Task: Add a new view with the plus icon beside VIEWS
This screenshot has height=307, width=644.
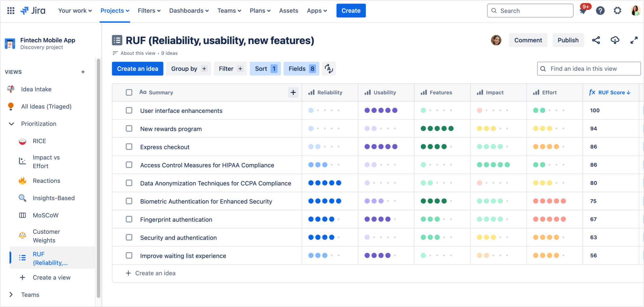Action: point(83,72)
